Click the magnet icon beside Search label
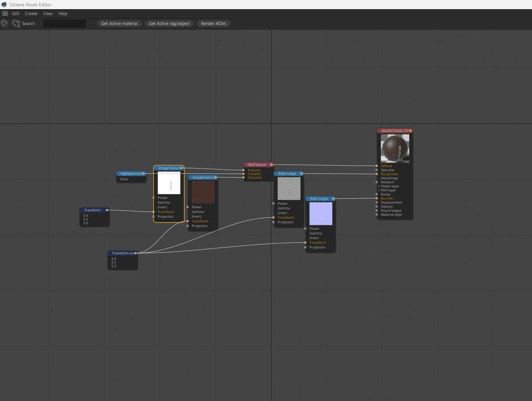 click(16, 23)
